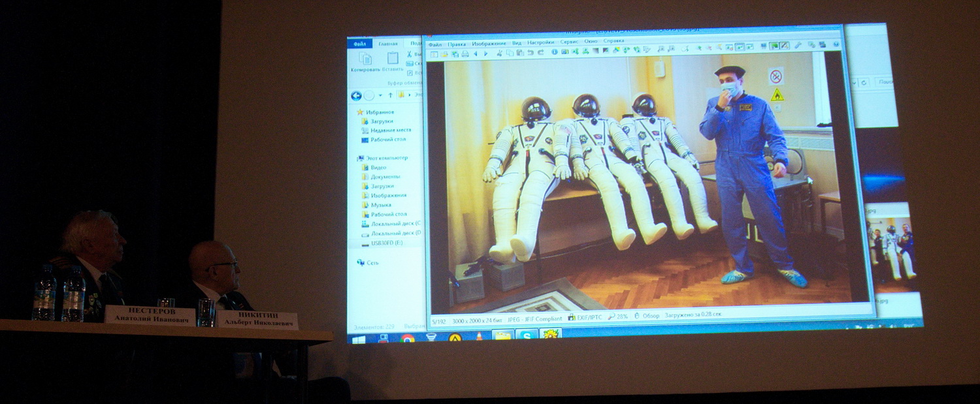Expand the recent locations dropdown arrow in Explorer
The image size is (980, 404).
381,95
